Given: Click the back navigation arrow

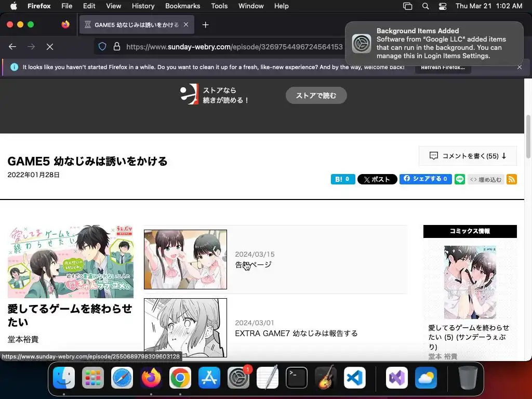Looking at the screenshot, I should 12,46.
